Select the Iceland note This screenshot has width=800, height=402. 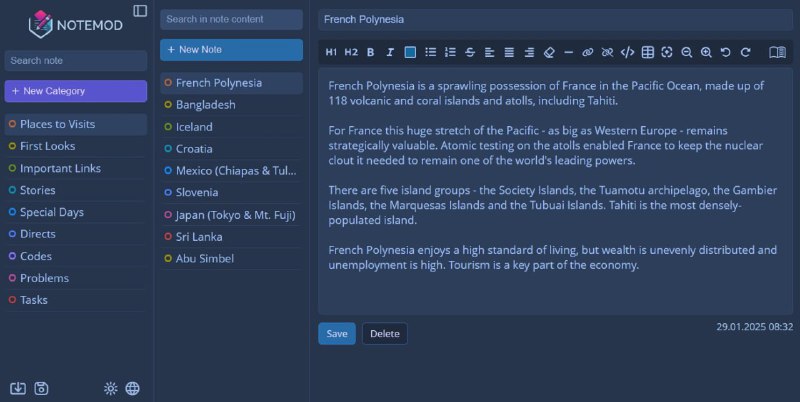194,127
